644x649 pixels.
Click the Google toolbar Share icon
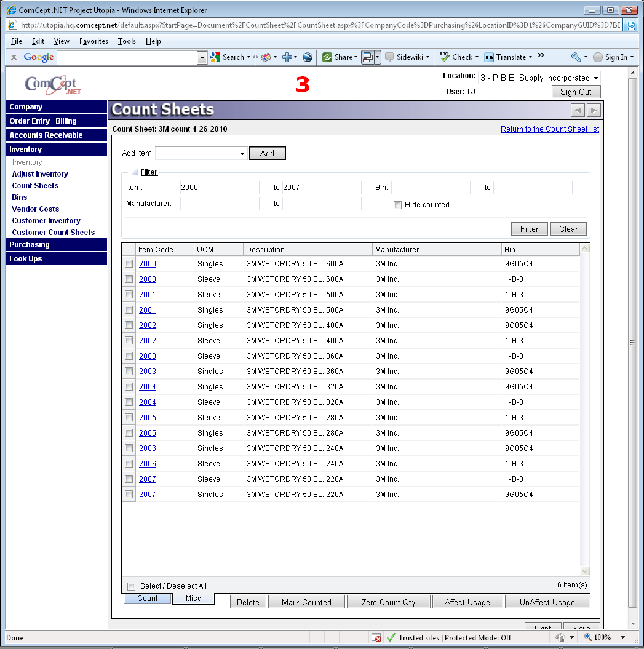tap(327, 57)
